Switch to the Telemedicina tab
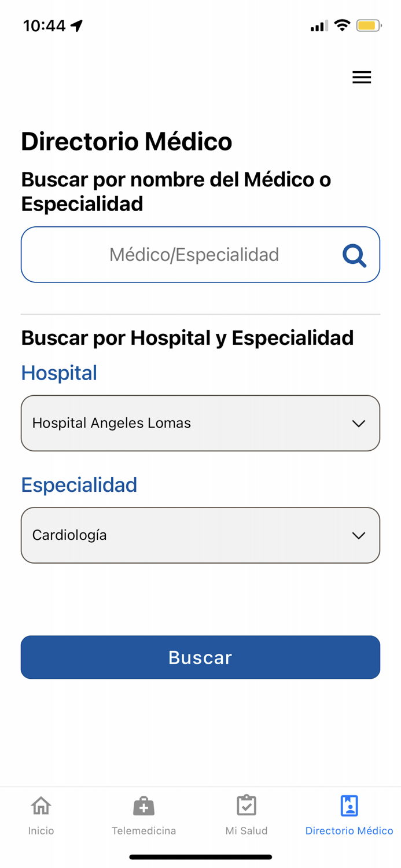This screenshot has height=868, width=401. tap(144, 815)
